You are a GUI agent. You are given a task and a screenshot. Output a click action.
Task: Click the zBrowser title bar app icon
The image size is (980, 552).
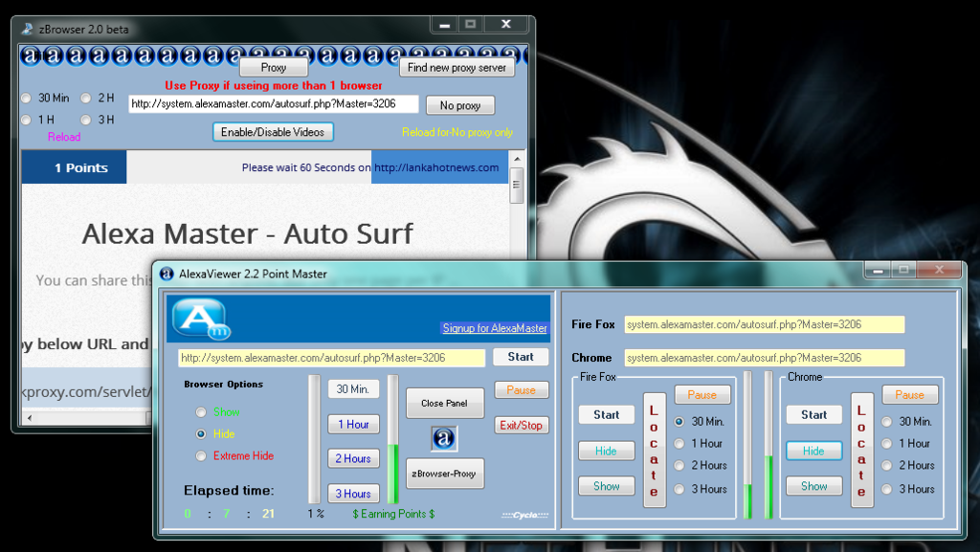27,29
